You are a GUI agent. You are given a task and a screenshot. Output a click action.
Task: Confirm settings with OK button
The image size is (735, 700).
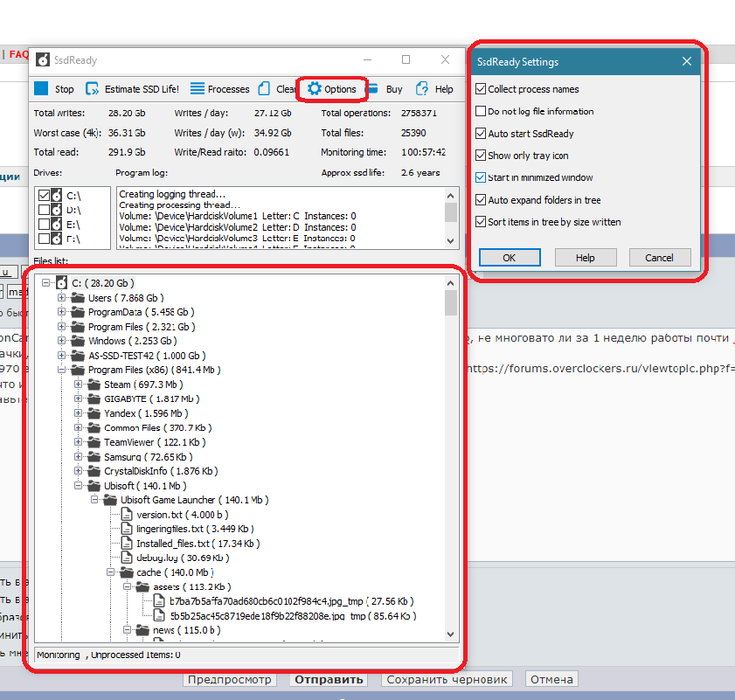pyautogui.click(x=510, y=258)
